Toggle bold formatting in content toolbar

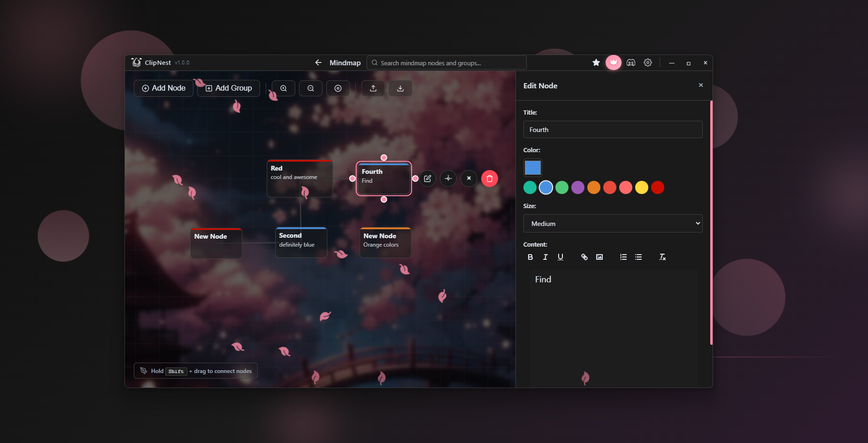pyautogui.click(x=530, y=257)
